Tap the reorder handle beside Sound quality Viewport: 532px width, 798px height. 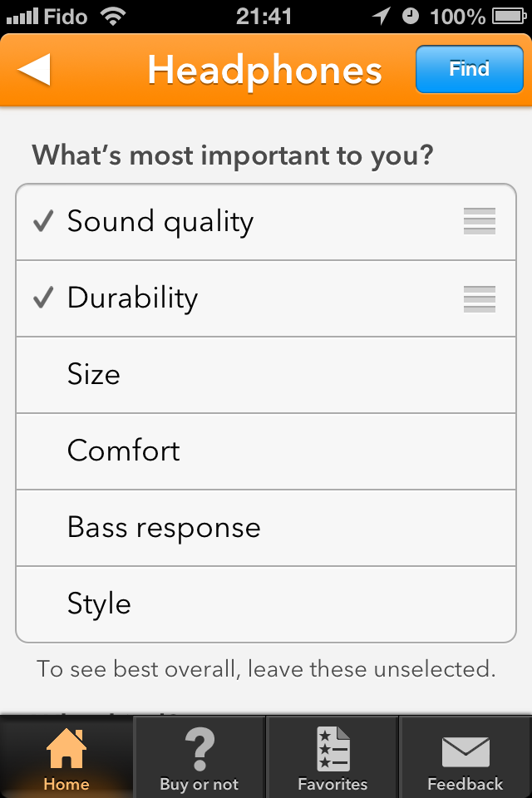click(480, 221)
